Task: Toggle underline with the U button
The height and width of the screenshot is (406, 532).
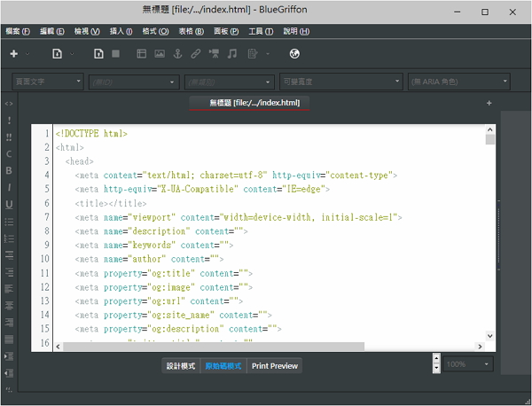Action: (x=9, y=204)
